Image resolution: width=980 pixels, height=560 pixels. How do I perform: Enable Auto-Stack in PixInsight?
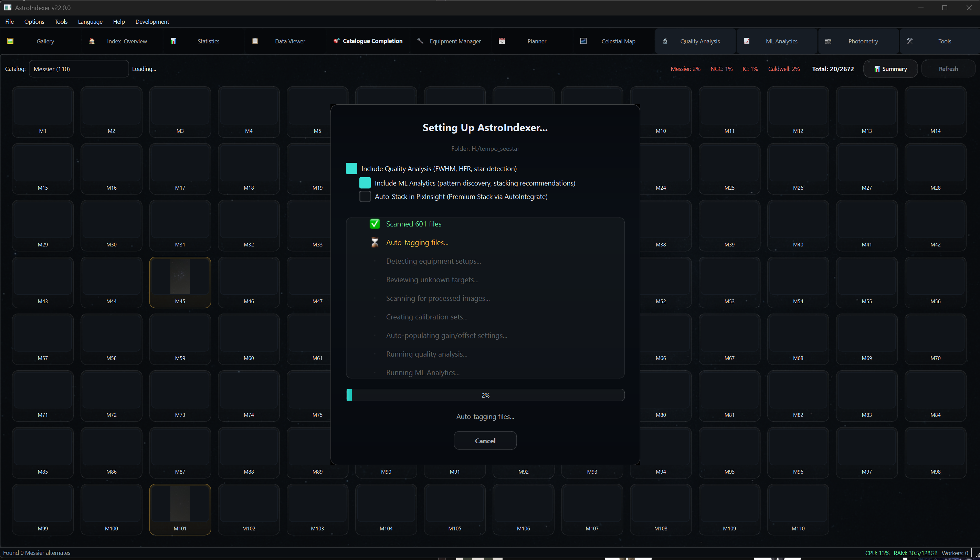tap(365, 196)
